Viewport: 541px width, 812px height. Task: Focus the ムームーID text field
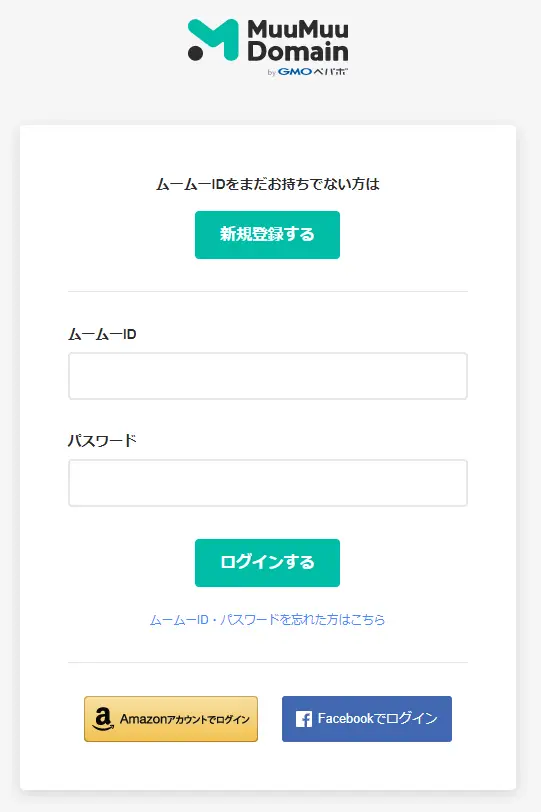tap(268, 376)
